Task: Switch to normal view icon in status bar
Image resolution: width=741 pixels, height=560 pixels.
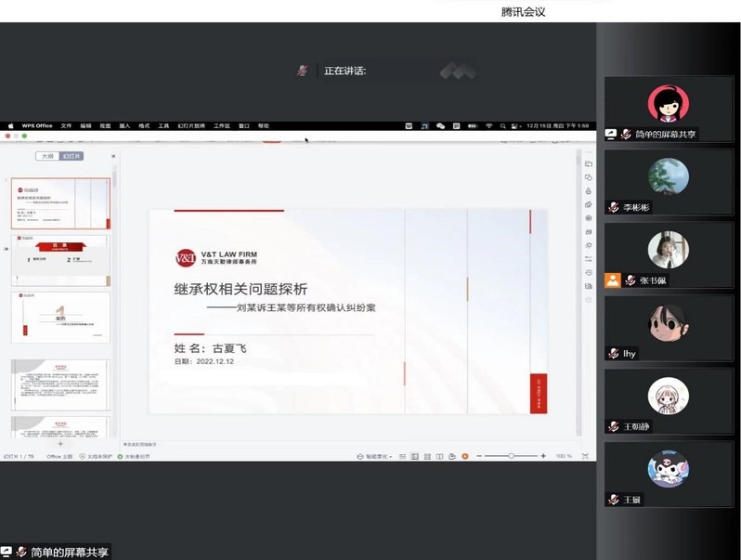Action: [x=414, y=456]
